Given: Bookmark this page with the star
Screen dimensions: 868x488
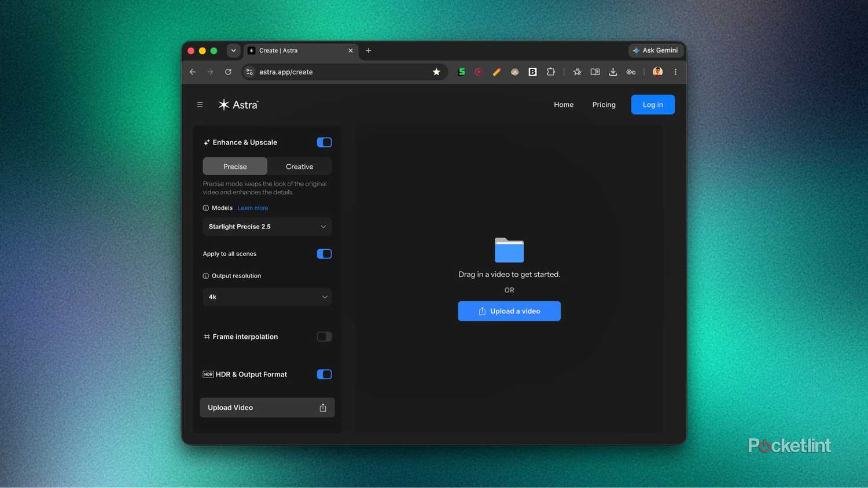Looking at the screenshot, I should point(436,72).
